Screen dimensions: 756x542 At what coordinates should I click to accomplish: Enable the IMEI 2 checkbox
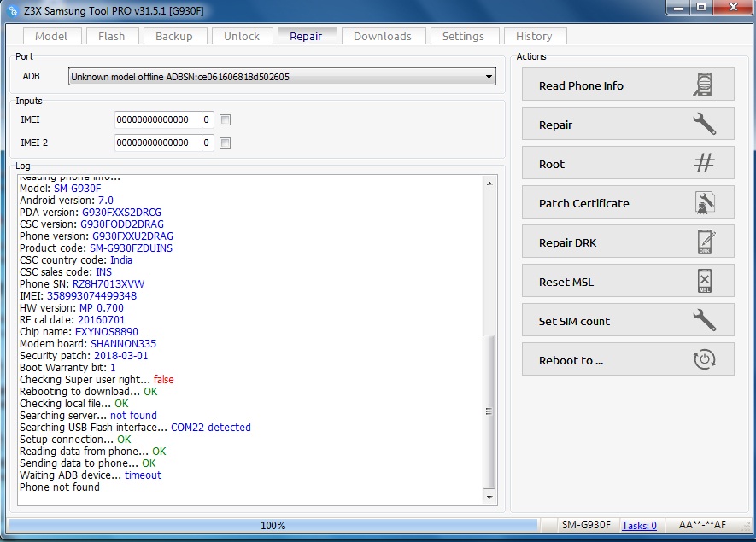pyautogui.click(x=225, y=143)
